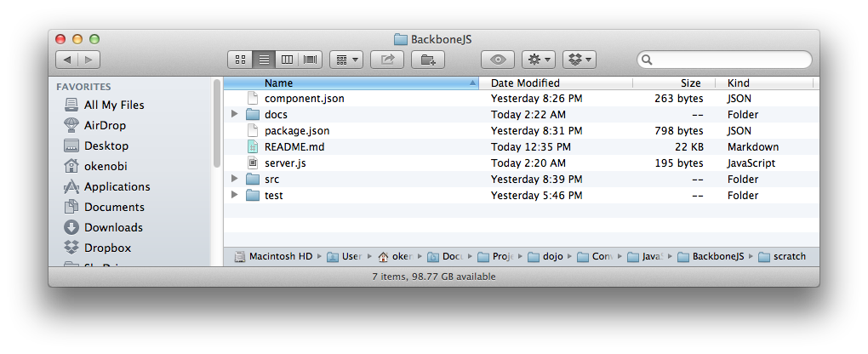Click the dojo folder in the path bar
The width and height of the screenshot is (868, 354).
tap(545, 256)
